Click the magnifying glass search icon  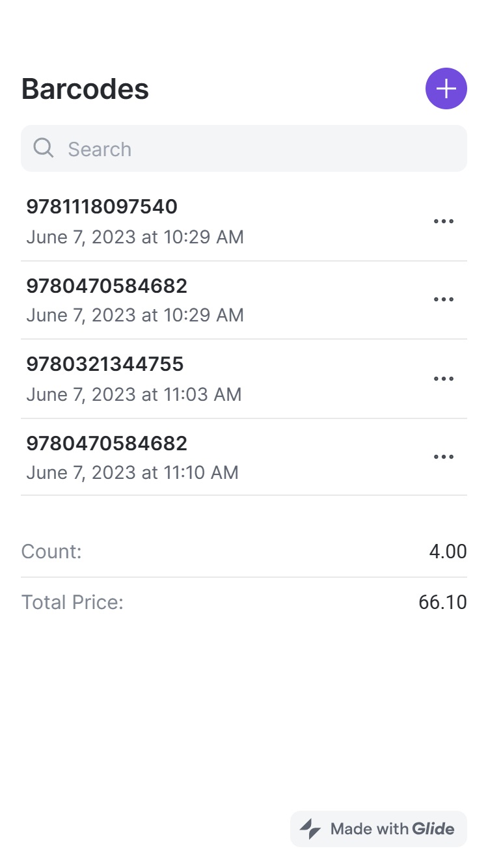click(x=44, y=148)
